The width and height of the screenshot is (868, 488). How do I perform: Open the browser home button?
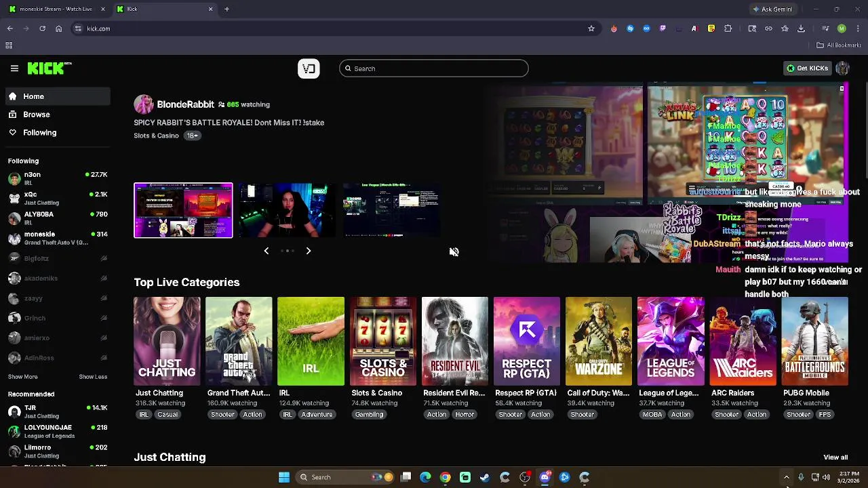(59, 28)
